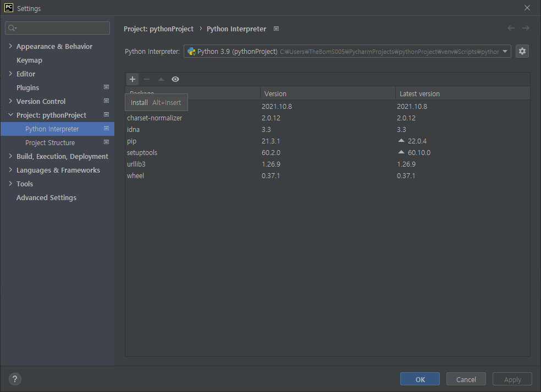Click the search magnifier icon in settings
The image size is (541, 392).
(x=12, y=28)
